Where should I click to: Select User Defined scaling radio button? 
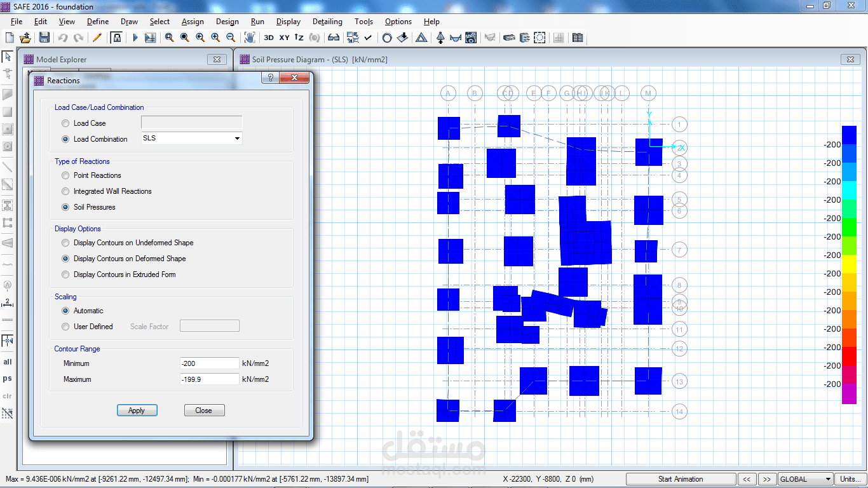tap(65, 327)
